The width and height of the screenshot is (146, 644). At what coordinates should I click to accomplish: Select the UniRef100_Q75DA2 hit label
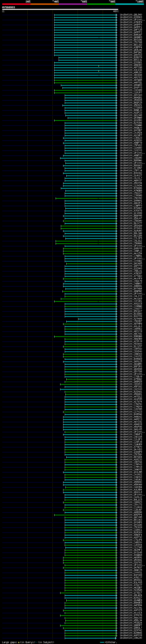[131, 379]
